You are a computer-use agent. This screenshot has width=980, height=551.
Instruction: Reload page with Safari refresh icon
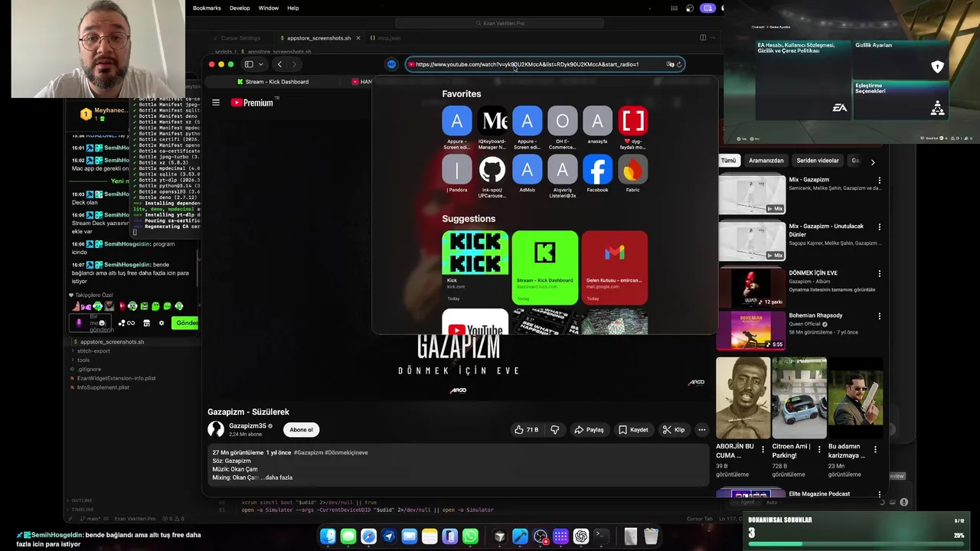click(x=679, y=64)
